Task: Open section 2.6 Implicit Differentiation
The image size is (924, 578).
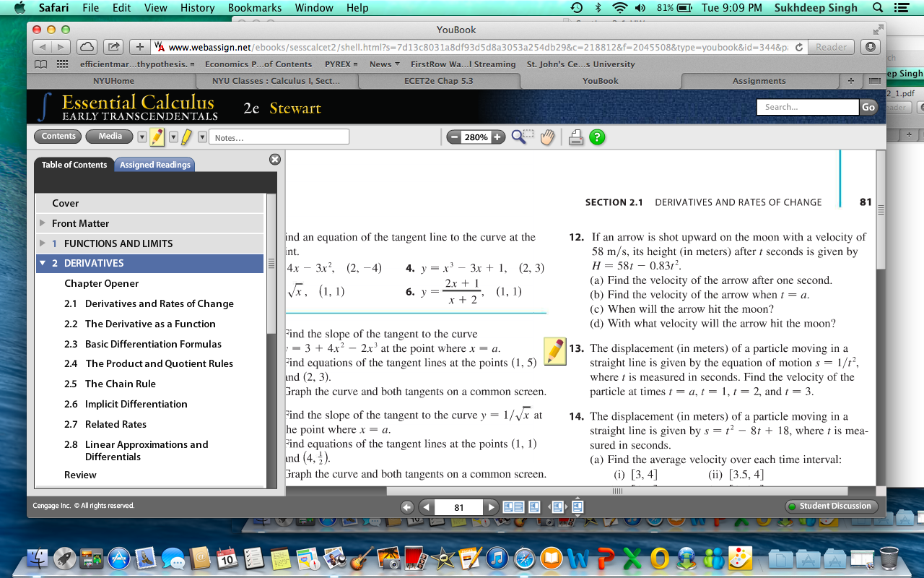Action: 126,404
